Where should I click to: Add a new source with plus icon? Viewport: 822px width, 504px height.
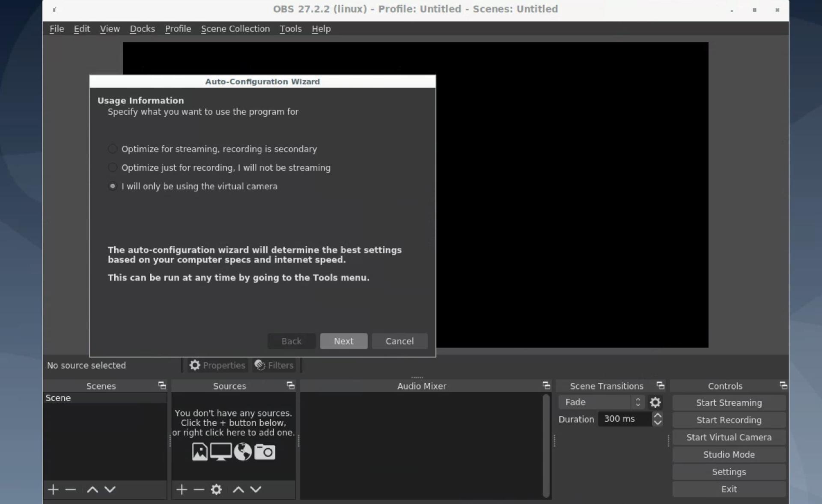coord(182,489)
